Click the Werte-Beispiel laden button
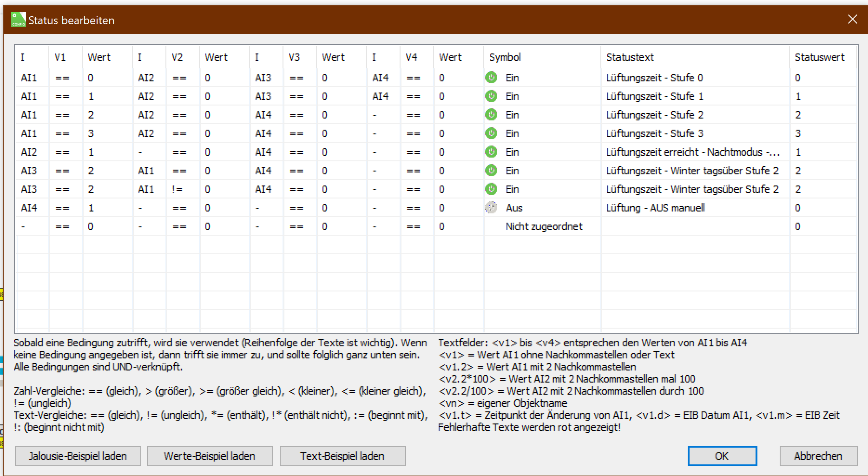 [210, 456]
